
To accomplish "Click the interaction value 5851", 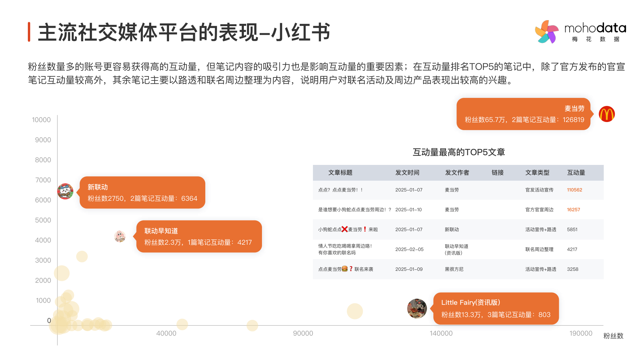I will pyautogui.click(x=572, y=230).
